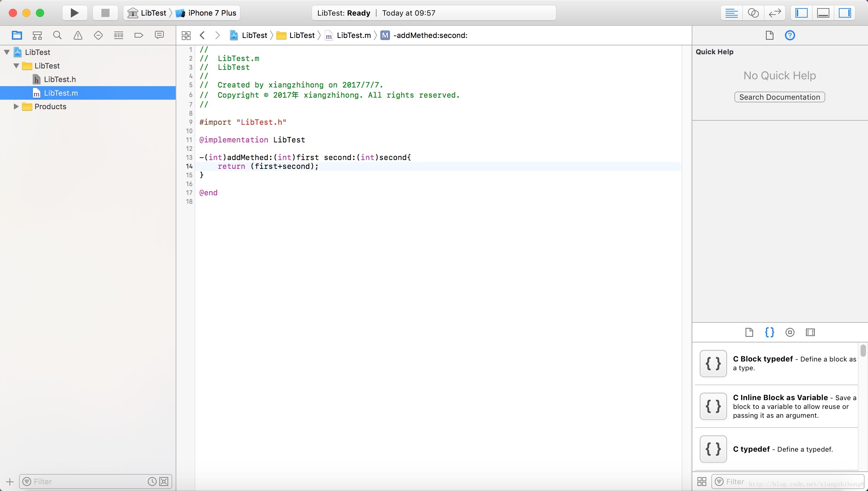Open the Debug navigator
The width and height of the screenshot is (868, 491).
point(119,35)
